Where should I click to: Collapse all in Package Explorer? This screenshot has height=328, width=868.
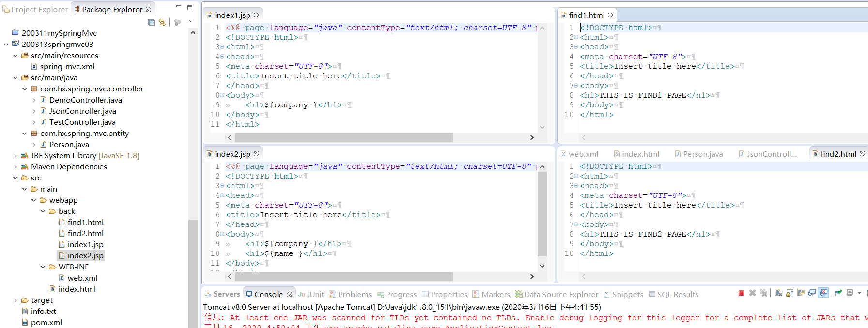tap(152, 22)
